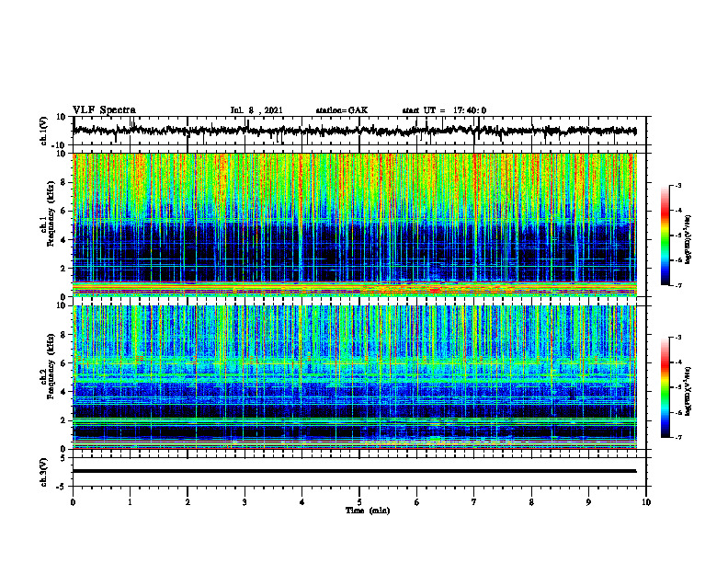Click the ch.2 colorbar "log(PSD)(V²/Hz)" label
The height and width of the screenshot is (563, 728).
click(688, 391)
